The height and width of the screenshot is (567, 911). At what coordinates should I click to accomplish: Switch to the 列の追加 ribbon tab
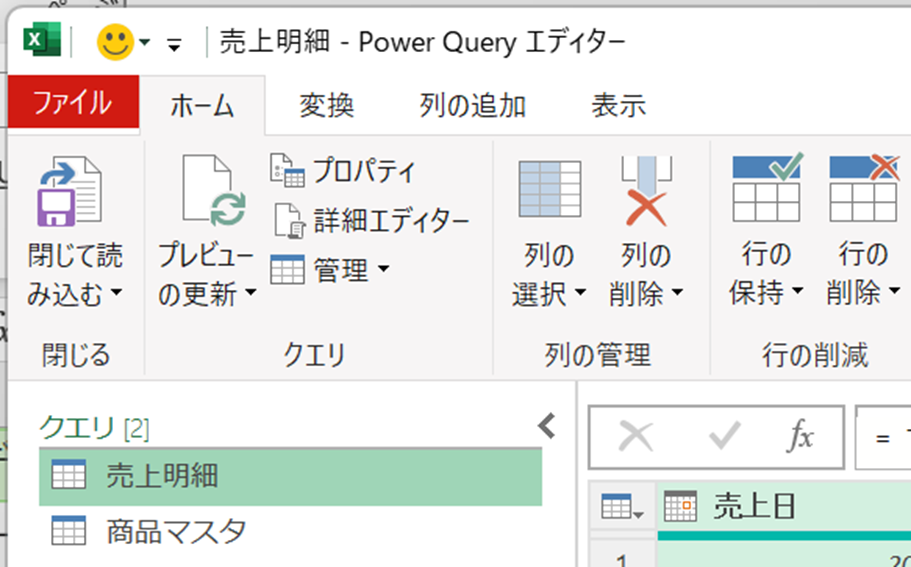point(472,106)
